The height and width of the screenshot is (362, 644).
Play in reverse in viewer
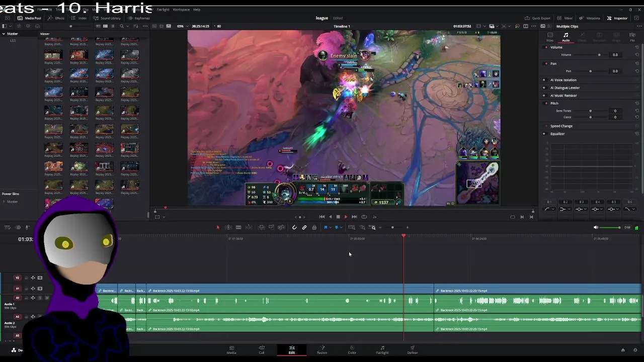330,217
